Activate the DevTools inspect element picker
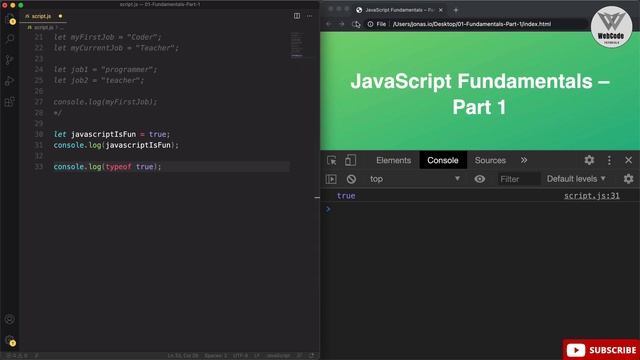 (x=331, y=160)
